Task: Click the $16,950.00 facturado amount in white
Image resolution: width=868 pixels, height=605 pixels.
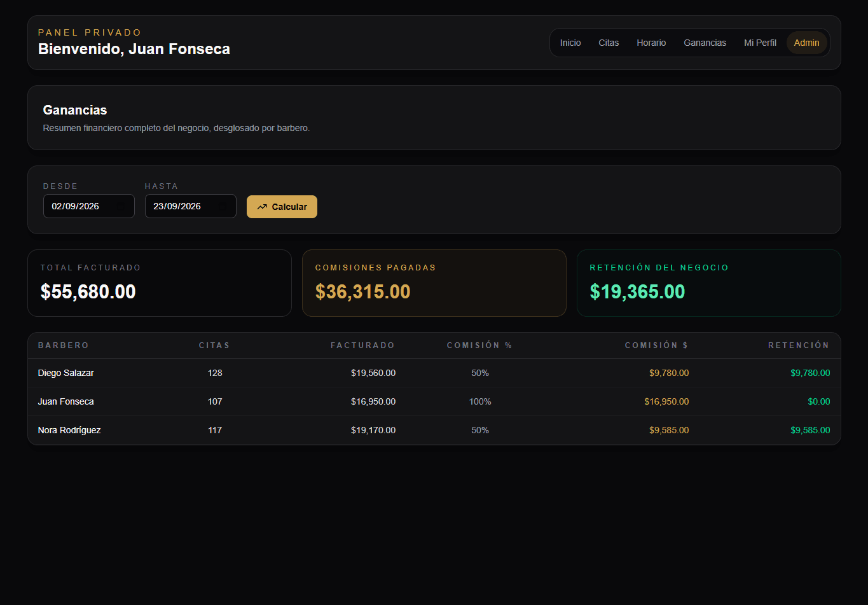Action: point(373,401)
